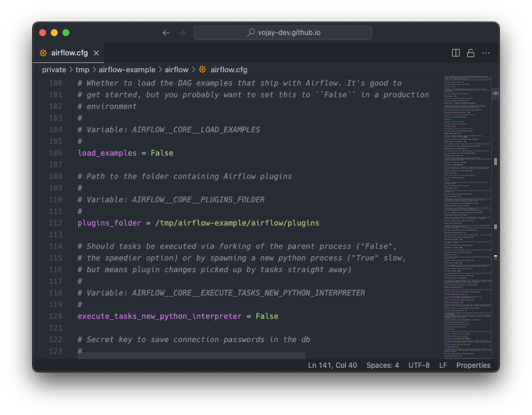Change line endings by clicking LF
The height and width of the screenshot is (415, 532).
tap(443, 365)
